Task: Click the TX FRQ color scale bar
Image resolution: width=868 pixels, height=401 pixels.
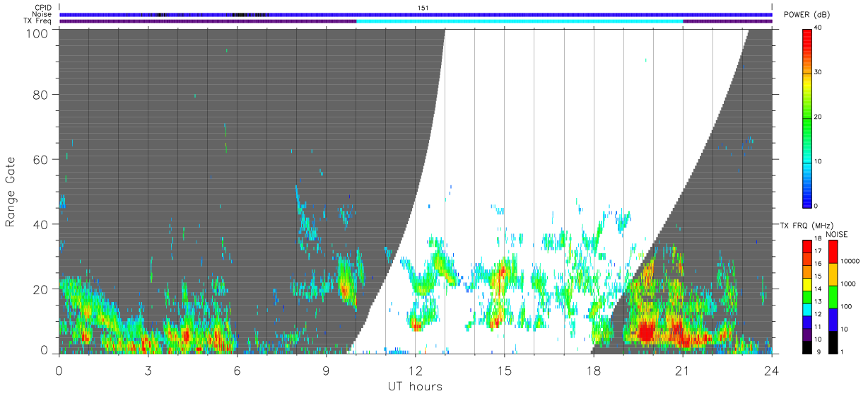Action: pos(807,296)
